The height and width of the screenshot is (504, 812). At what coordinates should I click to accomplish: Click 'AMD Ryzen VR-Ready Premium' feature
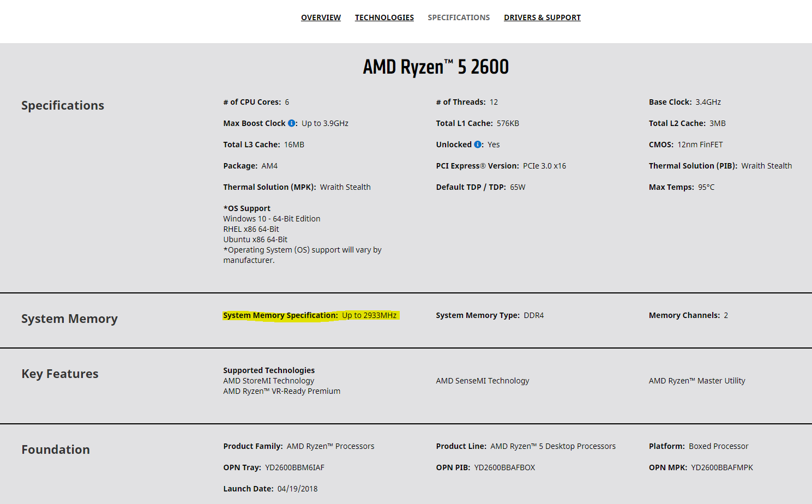click(282, 391)
